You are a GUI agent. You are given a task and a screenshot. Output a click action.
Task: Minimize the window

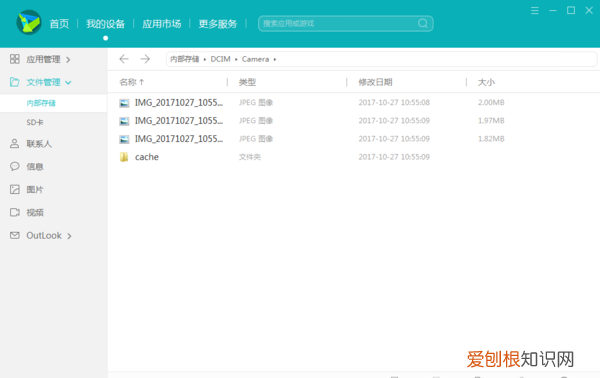[553, 11]
